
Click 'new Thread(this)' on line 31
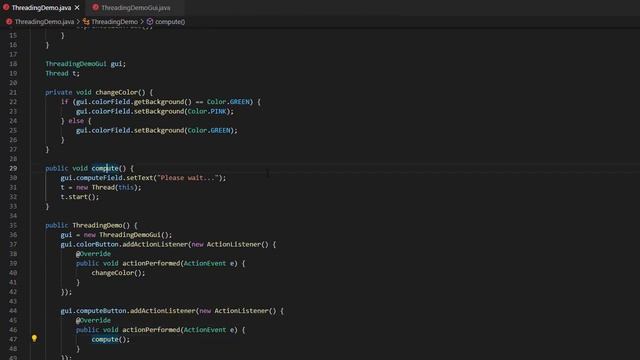pos(107,187)
